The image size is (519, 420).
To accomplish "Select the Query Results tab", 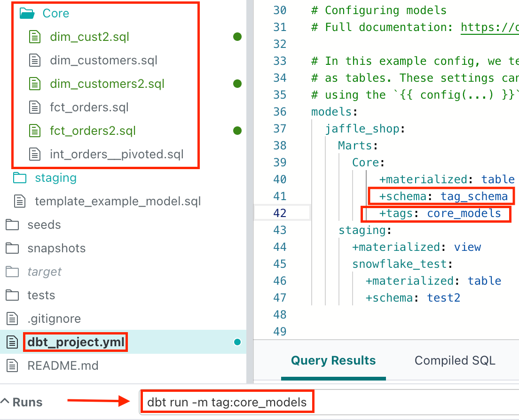I will pyautogui.click(x=333, y=360).
